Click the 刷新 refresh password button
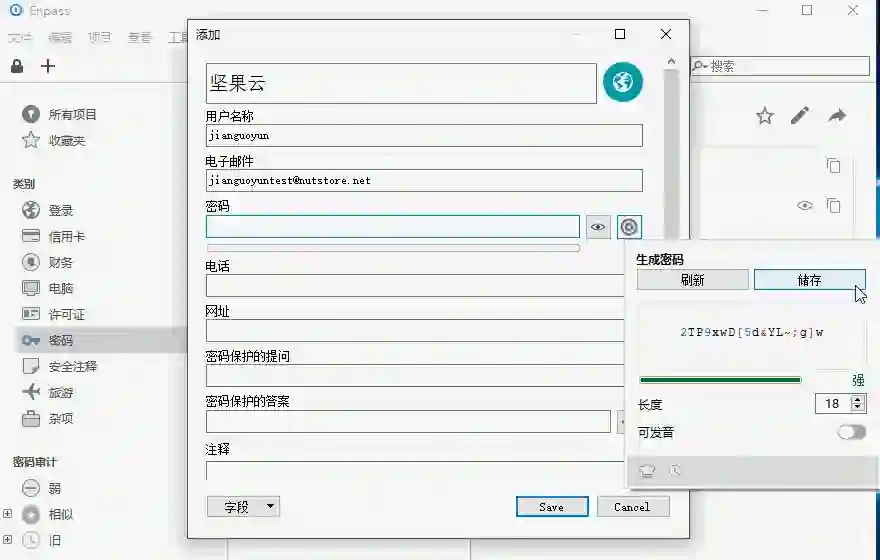Screen dimensions: 880x560 [693, 279]
